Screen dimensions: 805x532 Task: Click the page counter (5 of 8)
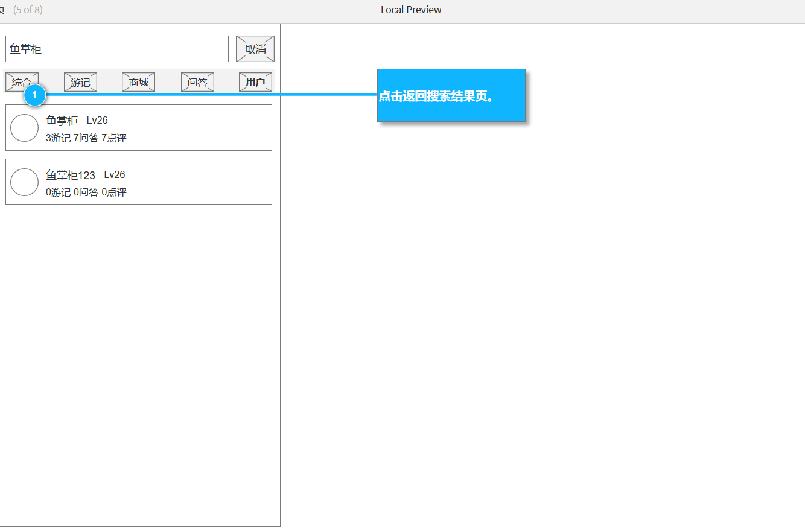coord(28,10)
